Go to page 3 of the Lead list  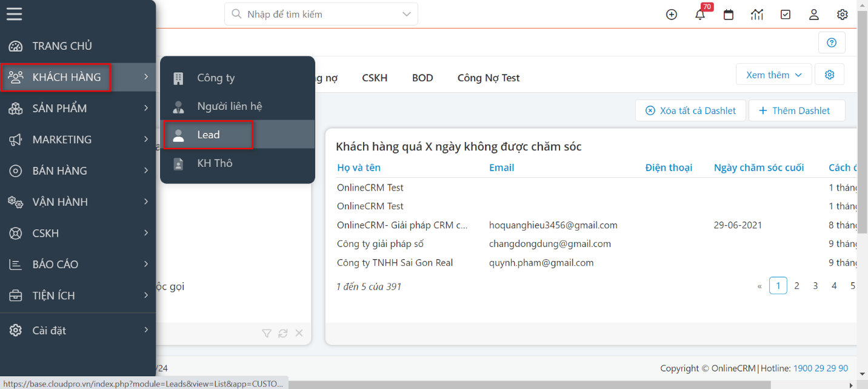(815, 285)
